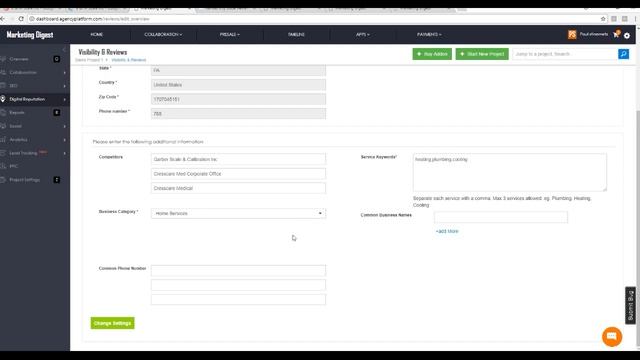Click the browser back arrow
640x360 pixels.
point(3,19)
